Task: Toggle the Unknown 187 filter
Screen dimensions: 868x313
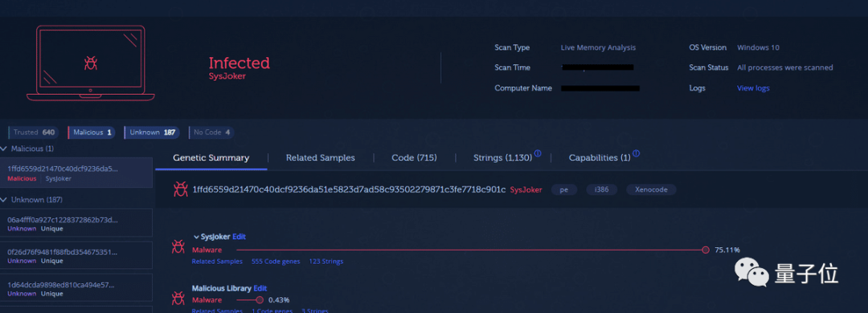Action: coord(152,132)
